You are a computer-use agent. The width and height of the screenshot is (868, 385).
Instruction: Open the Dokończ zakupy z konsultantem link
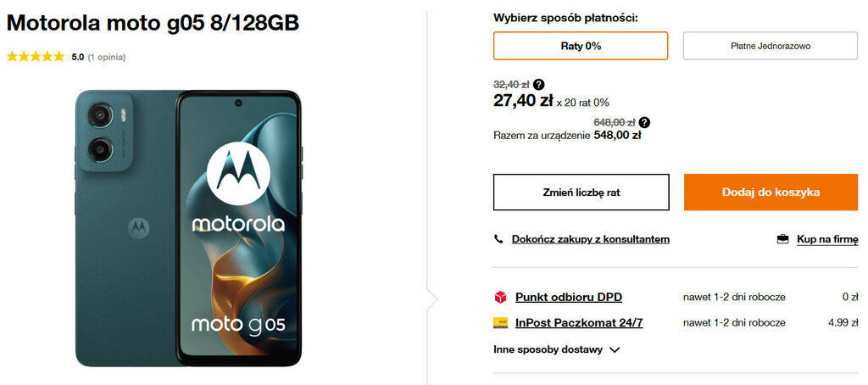[x=591, y=239]
